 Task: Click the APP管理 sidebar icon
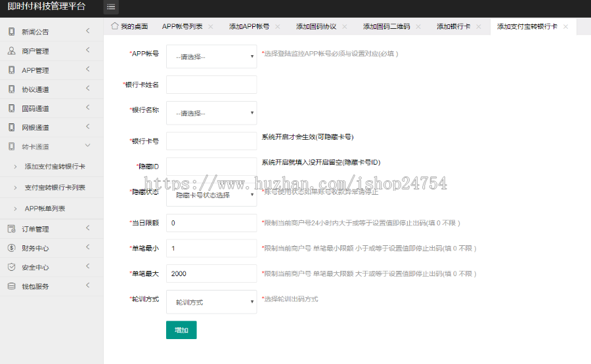(12, 70)
